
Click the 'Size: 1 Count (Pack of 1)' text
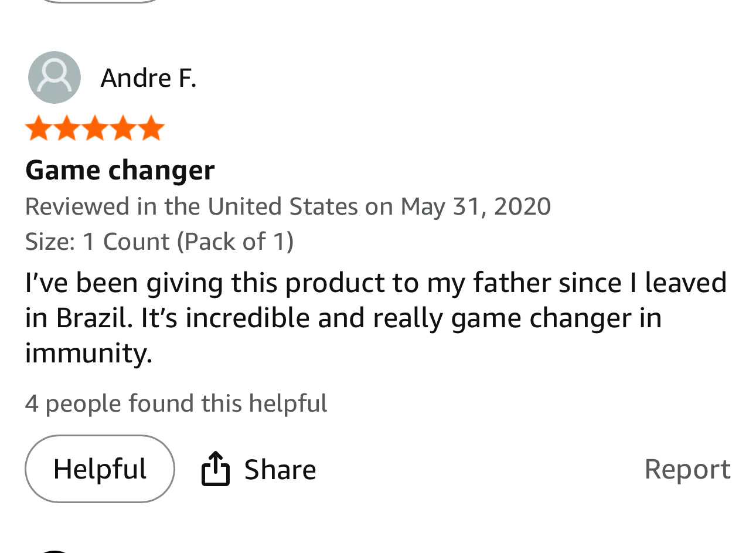[159, 241]
